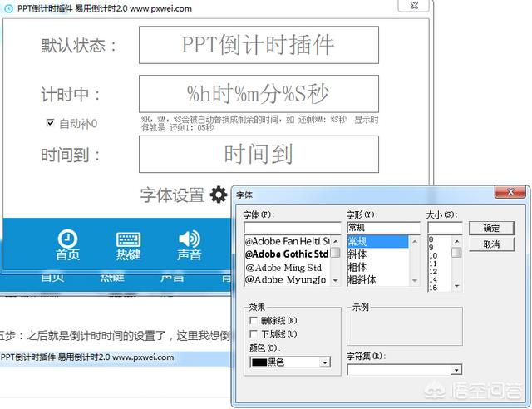Screen dimensions: 532x409
Task: Click 确定 button in font dialog
Action: click(491, 228)
